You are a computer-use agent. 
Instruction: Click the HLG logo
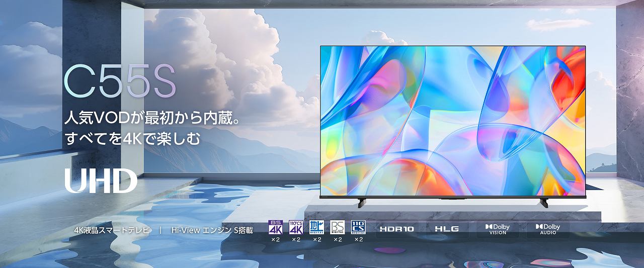pos(447,229)
